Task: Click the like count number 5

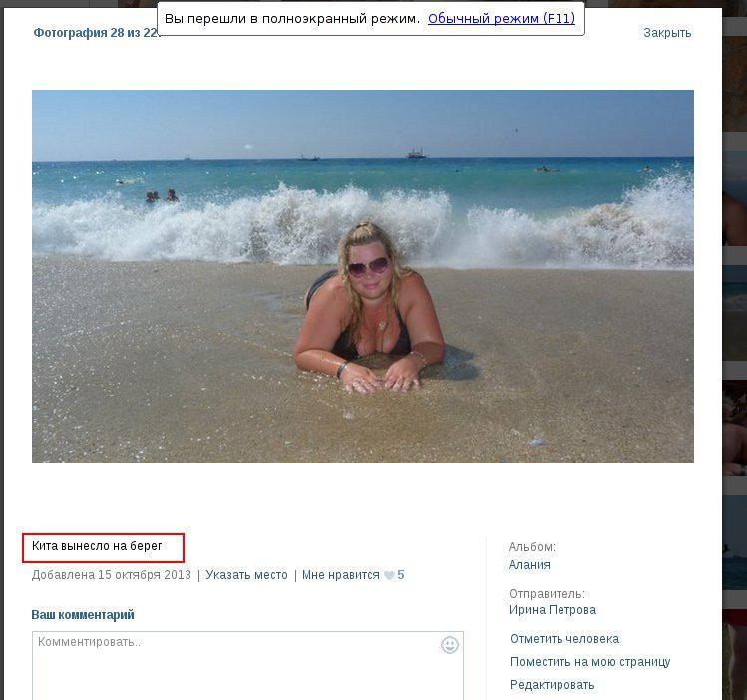Action: 401,575
